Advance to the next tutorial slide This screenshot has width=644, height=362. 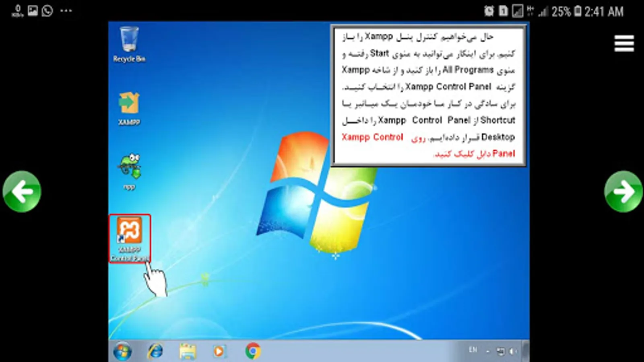coord(623,191)
